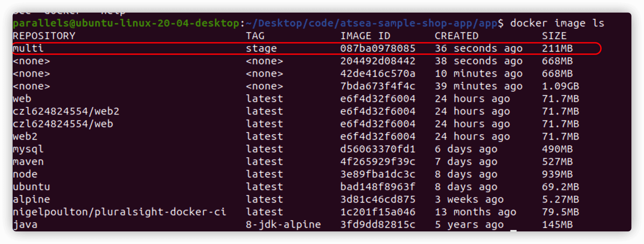Click the '1.09GB' size value
This screenshot has height=244, width=644.
[x=560, y=86]
